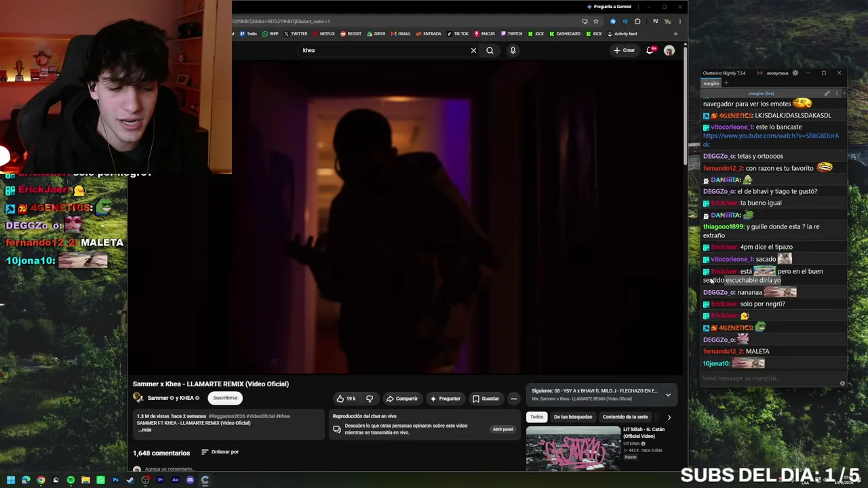Expand the video description with ...más
The height and width of the screenshot is (488, 868).
(144, 430)
